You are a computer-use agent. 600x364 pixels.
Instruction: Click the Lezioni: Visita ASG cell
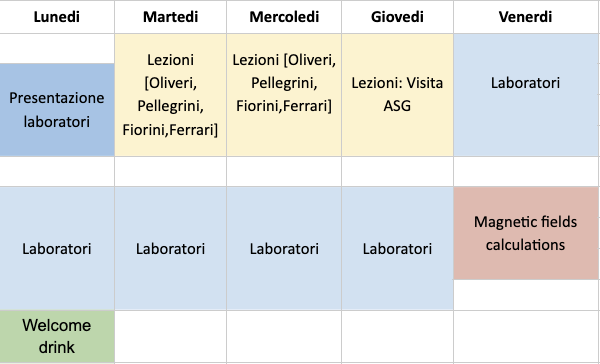[397, 95]
